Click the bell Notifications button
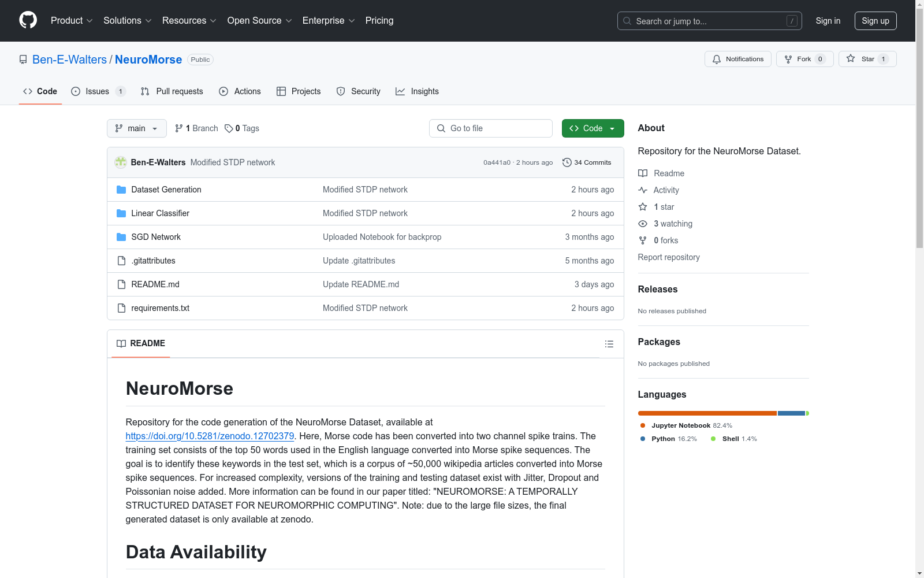This screenshot has width=924, height=578. coord(737,59)
